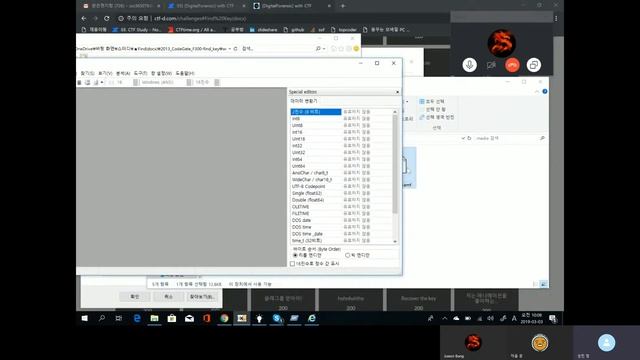640x360 pixels.
Task: Click data inspector vertical scrollbar
Action: (x=395, y=163)
